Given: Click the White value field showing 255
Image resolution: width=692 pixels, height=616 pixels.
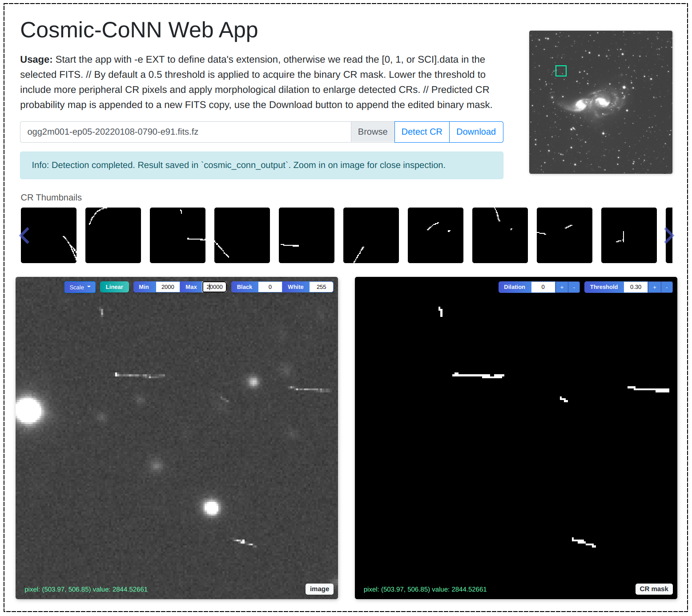Looking at the screenshot, I should pos(321,287).
